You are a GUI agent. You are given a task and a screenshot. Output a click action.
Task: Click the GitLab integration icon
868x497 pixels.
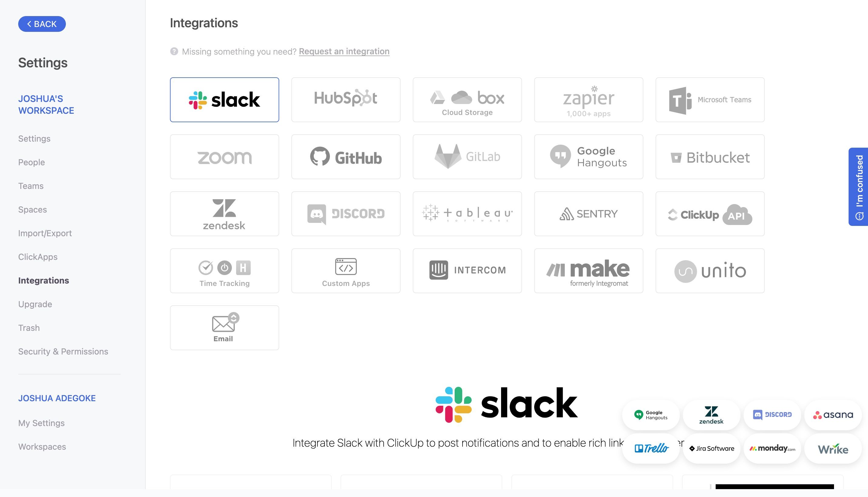(x=467, y=156)
